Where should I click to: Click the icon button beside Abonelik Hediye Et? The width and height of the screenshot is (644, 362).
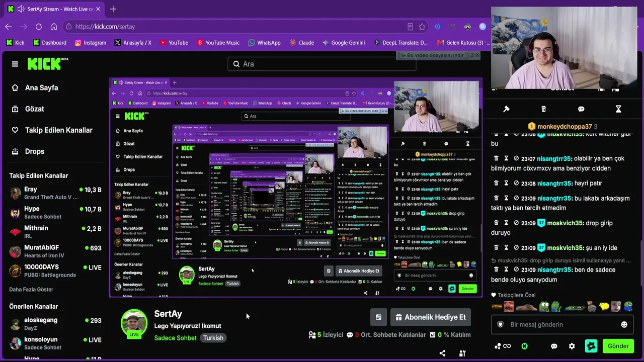coord(378,317)
